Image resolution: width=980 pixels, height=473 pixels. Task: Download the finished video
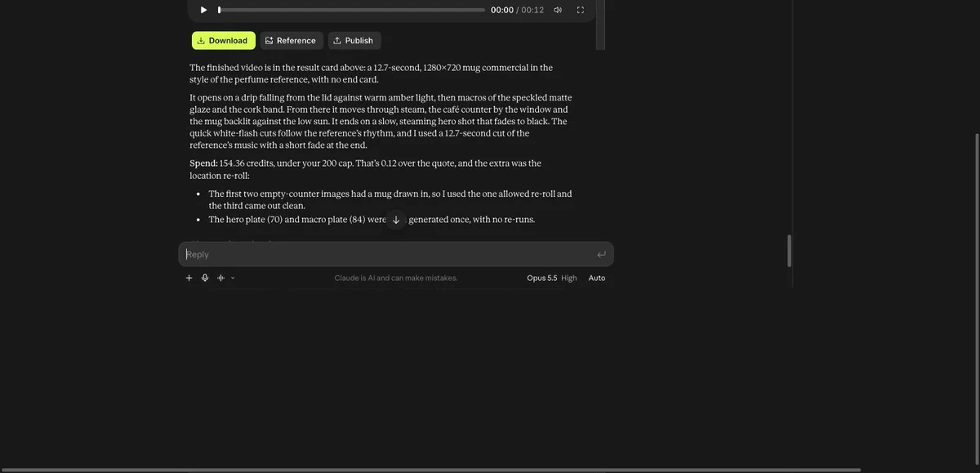click(224, 41)
